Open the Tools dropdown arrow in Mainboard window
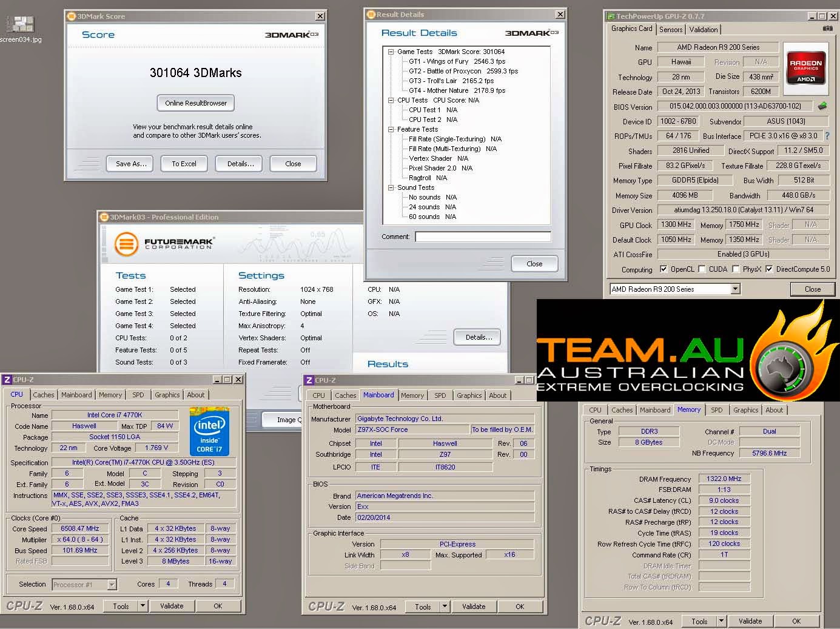The width and height of the screenshot is (840, 629). click(x=445, y=607)
